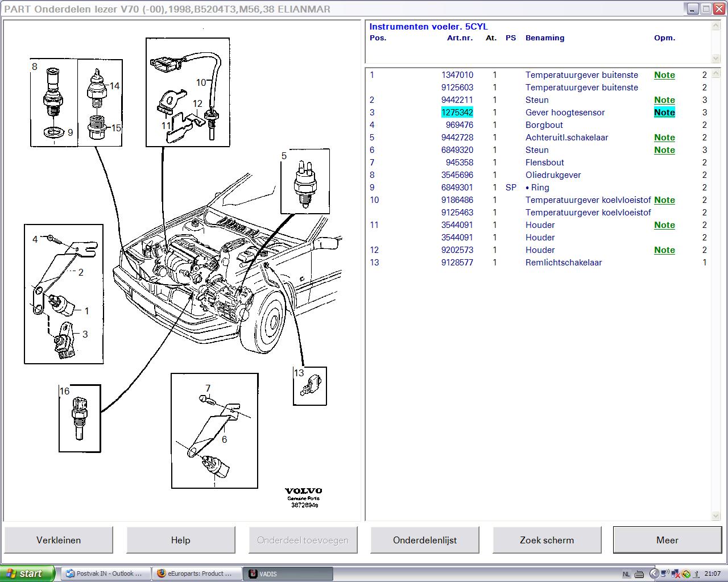Click the Meer button
728x582 pixels.
pos(667,540)
